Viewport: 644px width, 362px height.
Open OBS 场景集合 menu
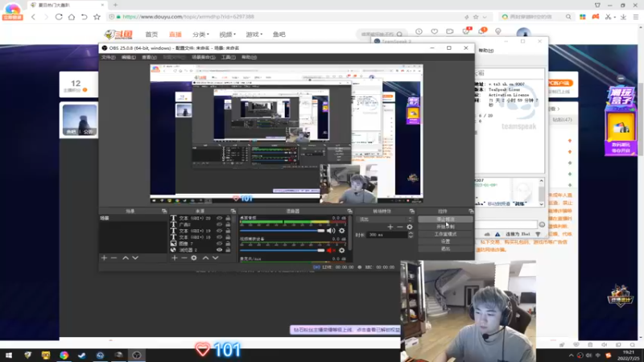pos(204,57)
